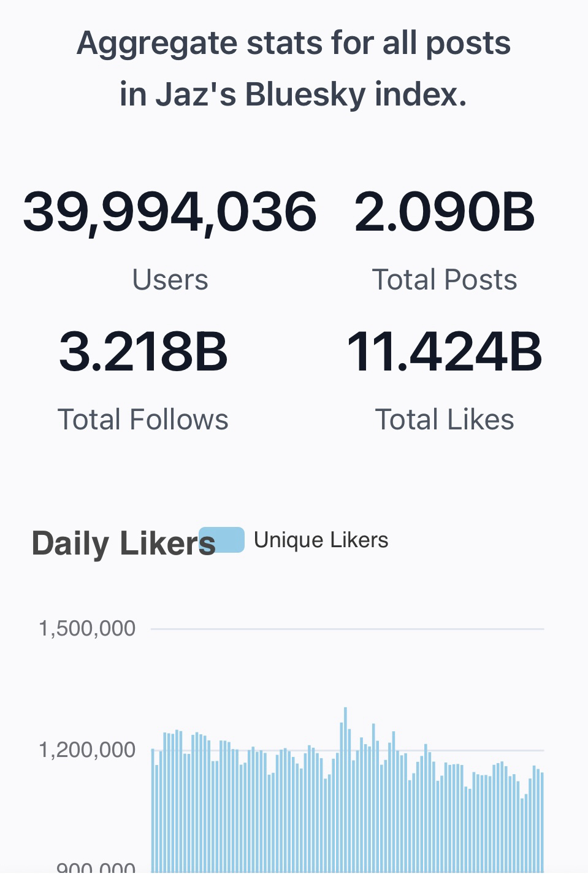Click the 2.090B total posts figure
The height and width of the screenshot is (876, 588).
pos(444,212)
